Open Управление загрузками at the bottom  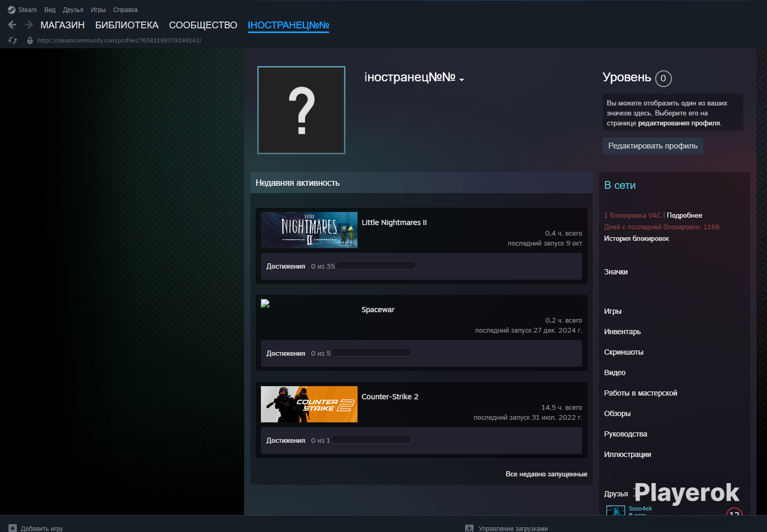pyautogui.click(x=513, y=528)
